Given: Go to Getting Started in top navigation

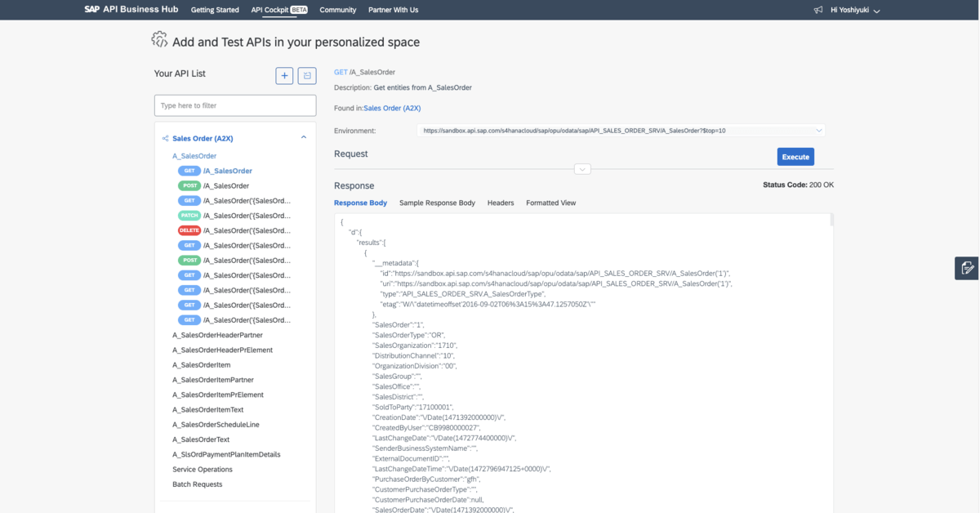Looking at the screenshot, I should (215, 10).
